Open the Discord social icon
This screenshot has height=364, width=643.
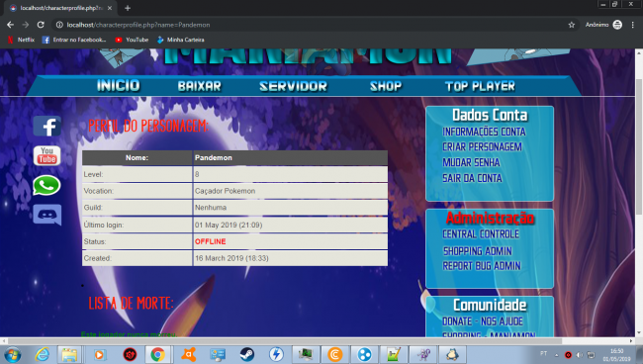(x=47, y=215)
